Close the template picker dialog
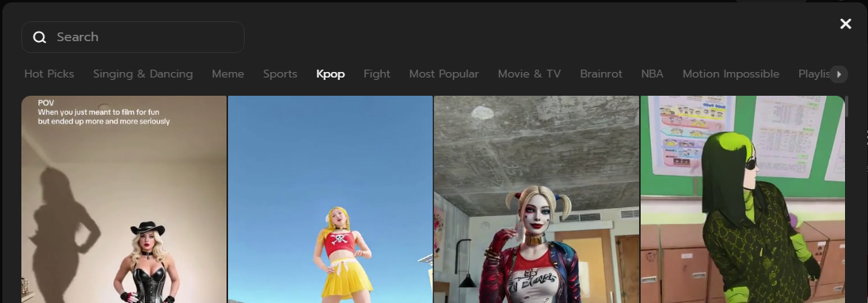Screen dimensions: 868x303 coord(845,23)
